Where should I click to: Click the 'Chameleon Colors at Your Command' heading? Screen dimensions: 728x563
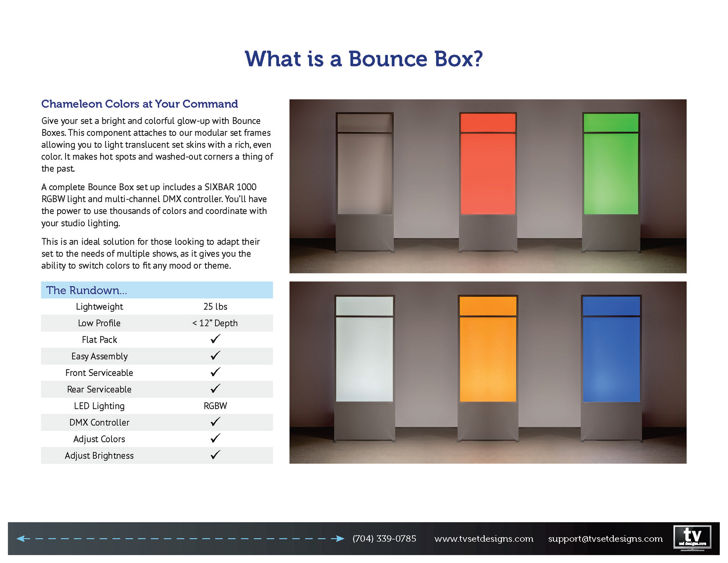click(x=140, y=104)
